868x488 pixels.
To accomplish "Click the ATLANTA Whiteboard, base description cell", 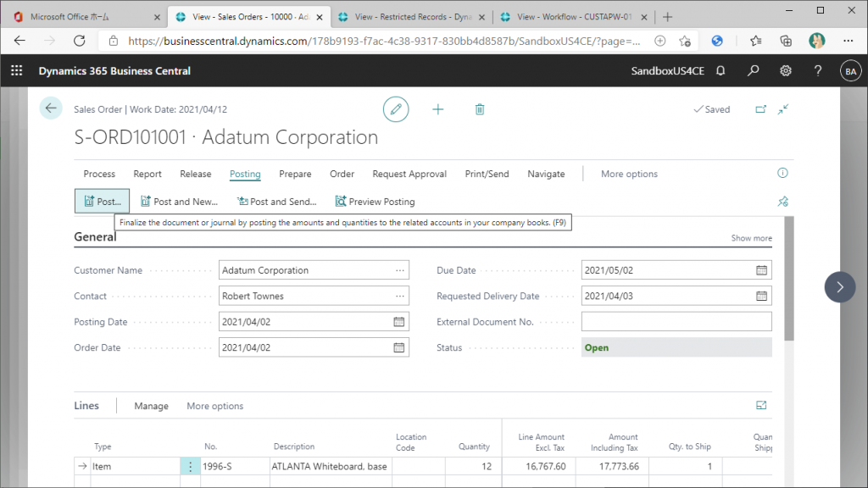I will coord(330,467).
